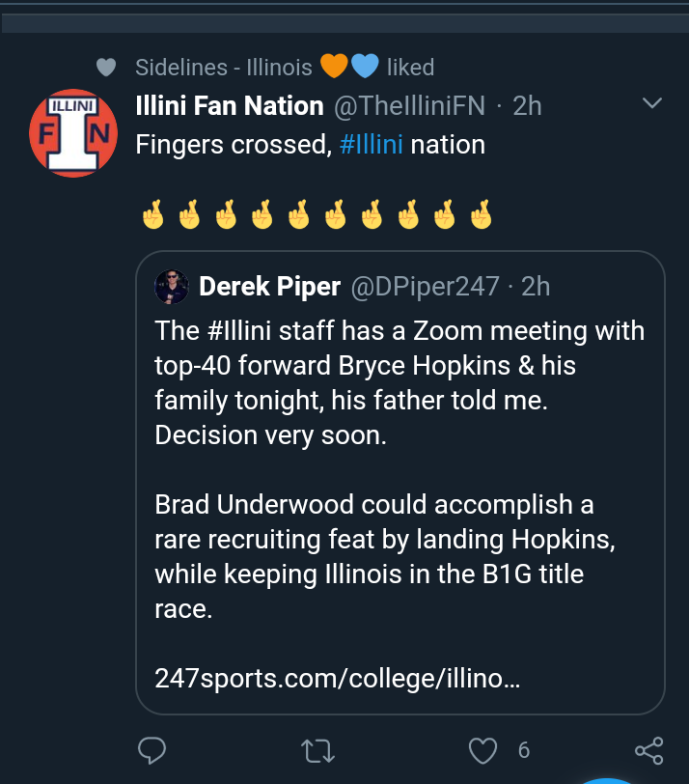
Task: Expand the tweet options chevron
Action: pyautogui.click(x=652, y=103)
